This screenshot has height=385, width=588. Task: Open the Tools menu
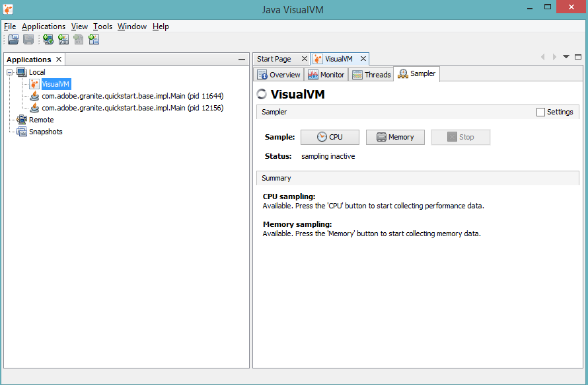pos(103,26)
